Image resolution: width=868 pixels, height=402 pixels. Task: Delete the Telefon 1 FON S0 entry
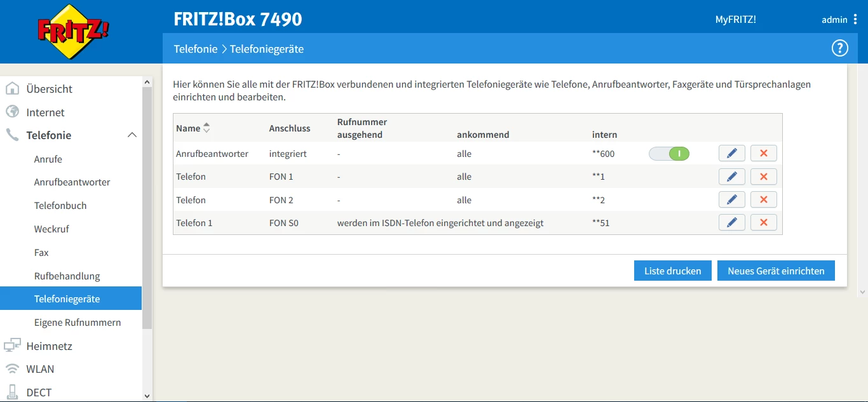pyautogui.click(x=764, y=222)
